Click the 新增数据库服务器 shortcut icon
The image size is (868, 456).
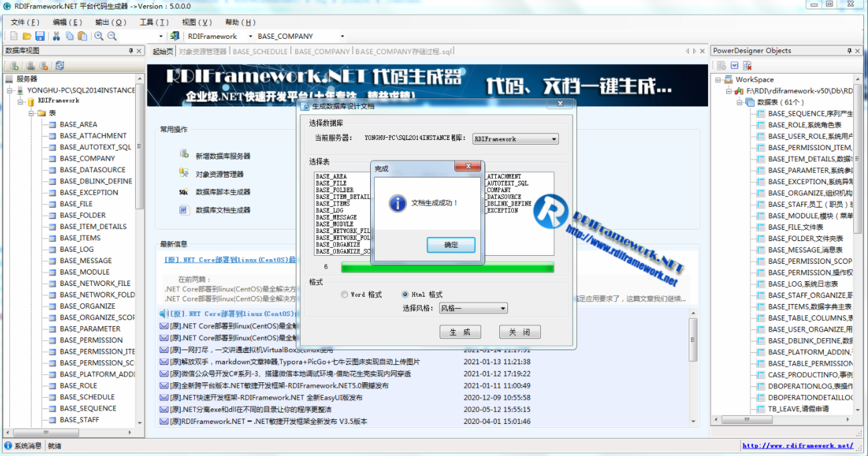point(184,154)
